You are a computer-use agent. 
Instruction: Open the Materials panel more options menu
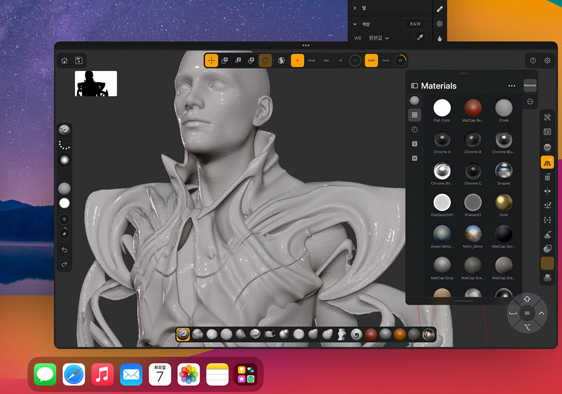512,86
